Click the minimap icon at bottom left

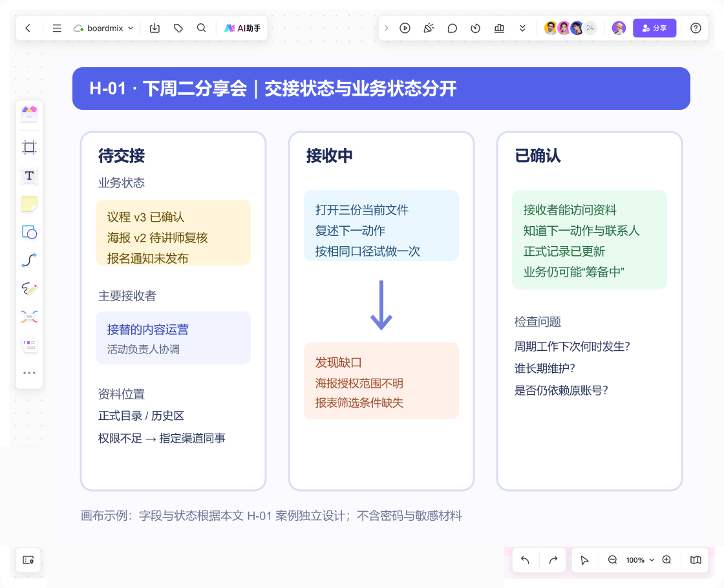[28, 560]
